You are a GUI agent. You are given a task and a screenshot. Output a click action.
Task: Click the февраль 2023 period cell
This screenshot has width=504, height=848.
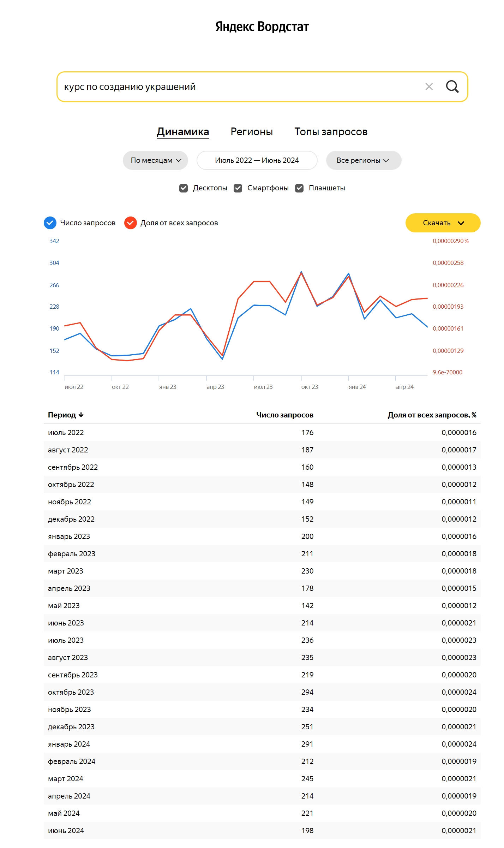(72, 554)
